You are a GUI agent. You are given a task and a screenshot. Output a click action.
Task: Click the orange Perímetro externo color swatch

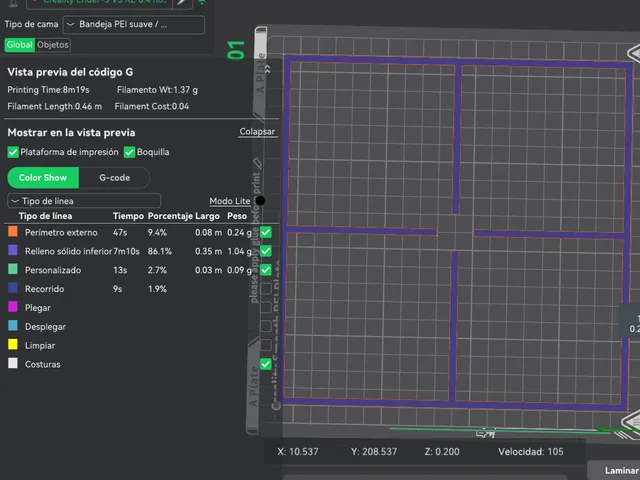[x=13, y=232]
